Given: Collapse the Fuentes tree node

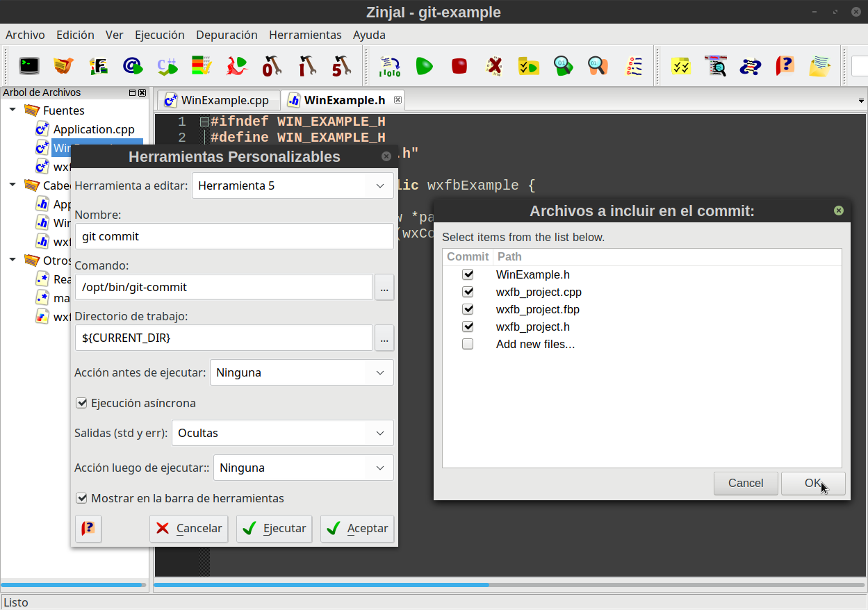Looking at the screenshot, I should 11,110.
